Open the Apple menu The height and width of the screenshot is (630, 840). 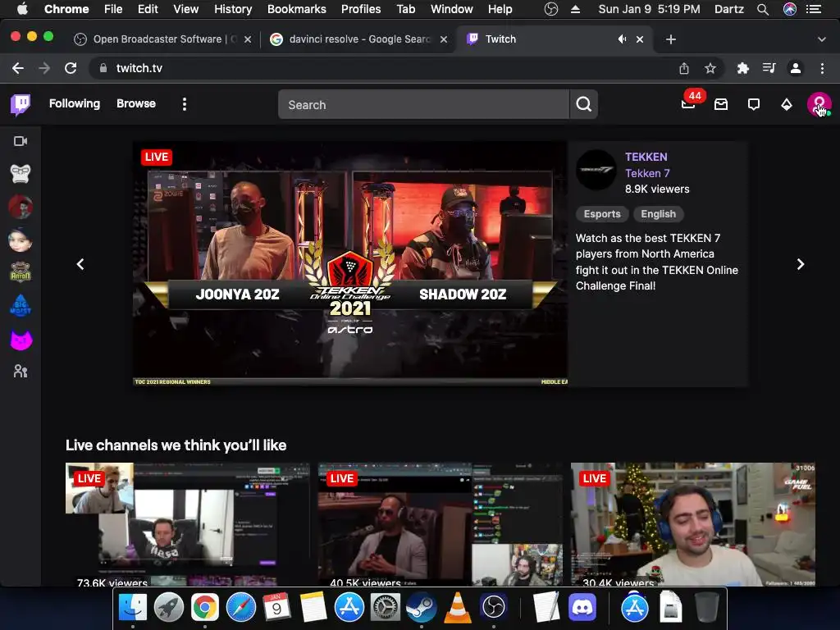22,8
